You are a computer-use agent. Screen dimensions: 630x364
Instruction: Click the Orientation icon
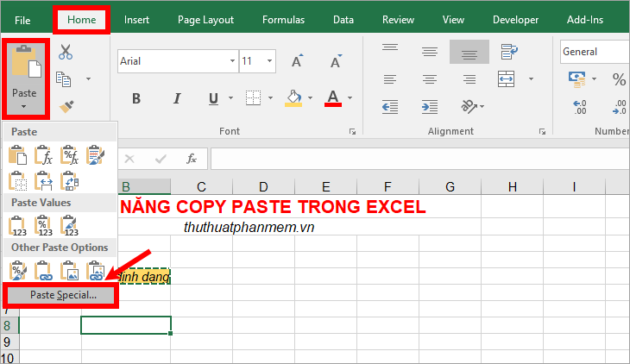[469, 107]
